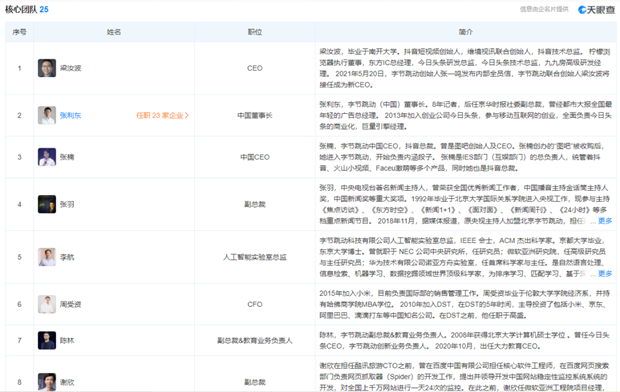The image size is (620, 392).
Task: Click the 职位 column header
Action: pyautogui.click(x=255, y=32)
